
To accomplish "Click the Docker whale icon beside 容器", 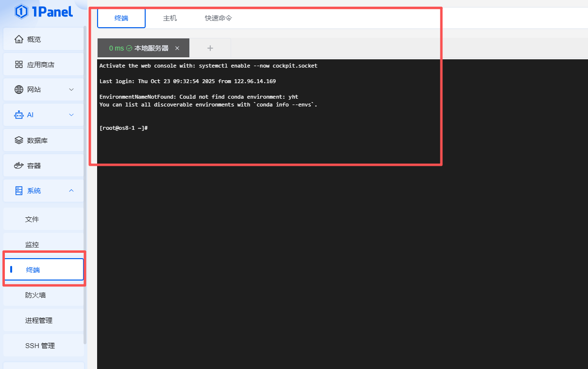I will (19, 166).
